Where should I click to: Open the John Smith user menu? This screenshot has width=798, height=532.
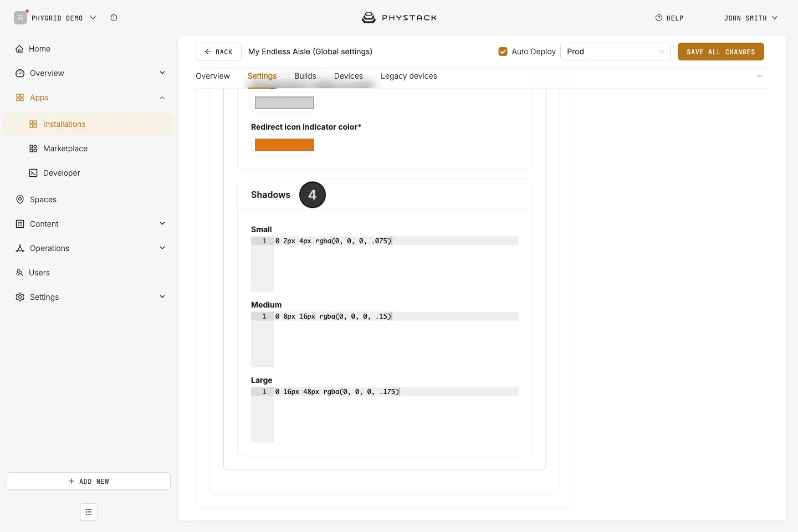(751, 18)
